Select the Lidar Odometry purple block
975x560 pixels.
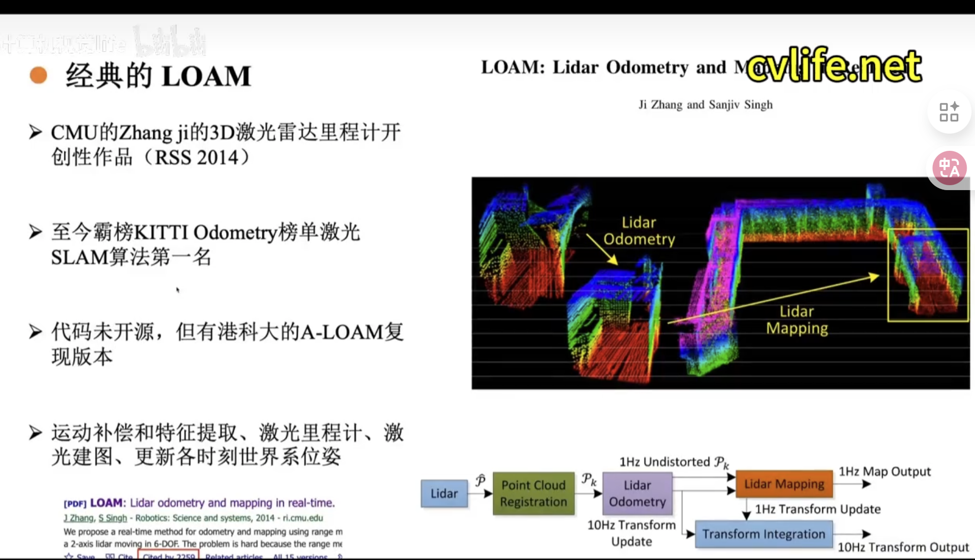(x=637, y=493)
